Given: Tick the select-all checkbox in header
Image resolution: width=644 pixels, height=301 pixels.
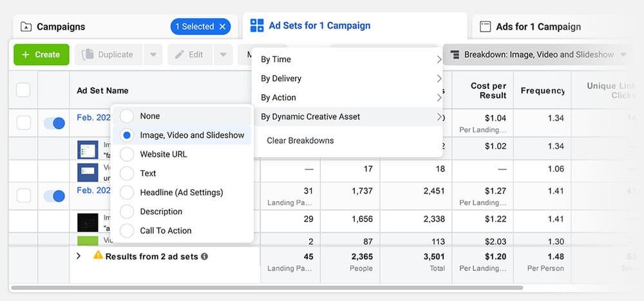Looking at the screenshot, I should click(x=23, y=90).
